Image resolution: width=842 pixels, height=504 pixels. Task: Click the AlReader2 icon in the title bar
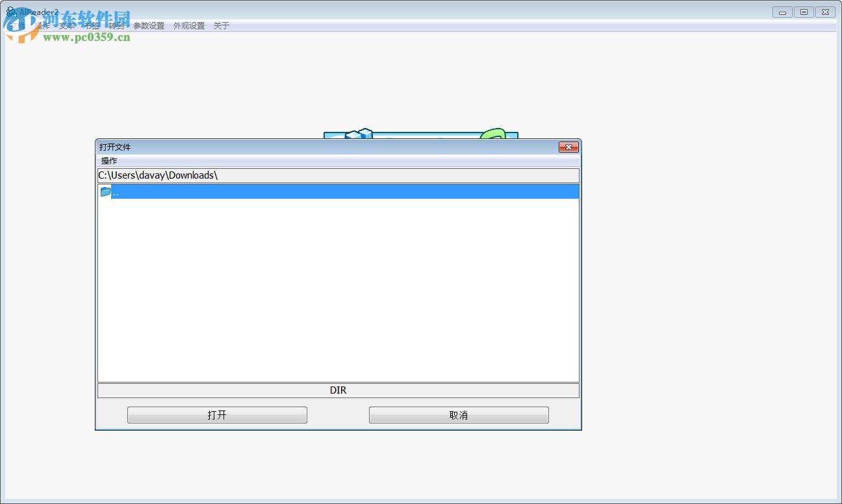click(x=12, y=12)
